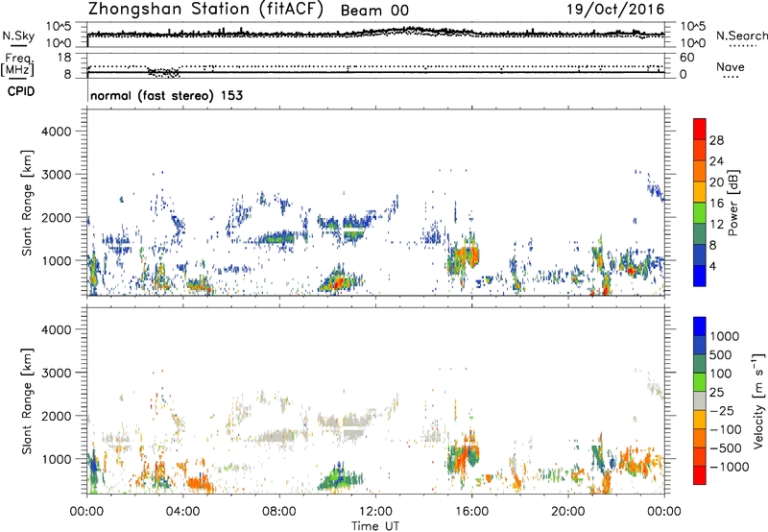This screenshot has height=532, width=768.
Task: Click velocity colorbar value -25
Action: point(722,410)
